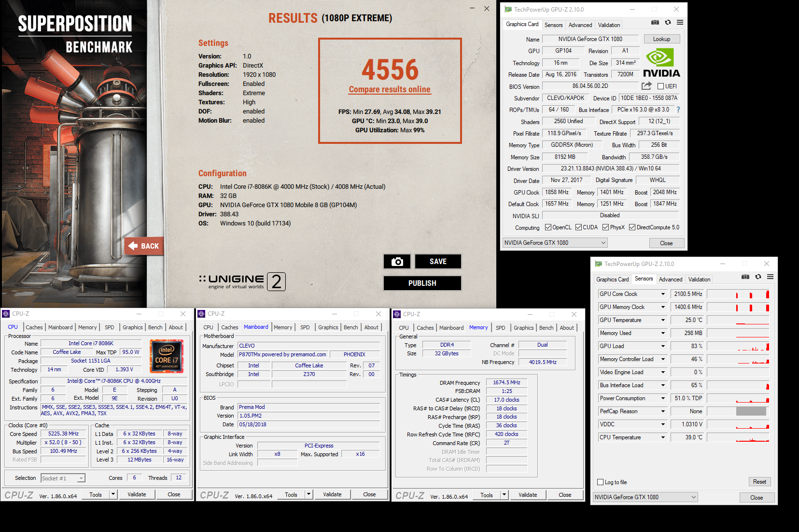Screen dimensions: 799x532
Task: Expand PerfCap Reason sensor dropdown
Action: coord(663,411)
